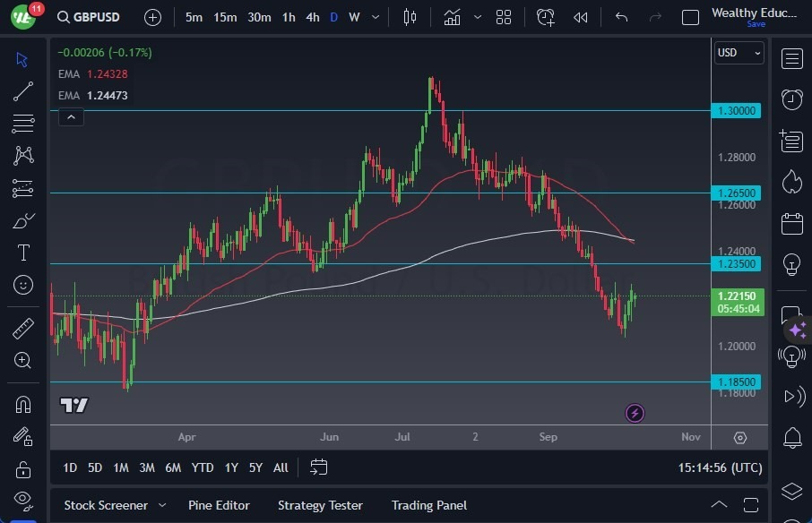This screenshot has height=523, width=812.
Task: Open the Trading Panel tab
Action: pyautogui.click(x=428, y=505)
